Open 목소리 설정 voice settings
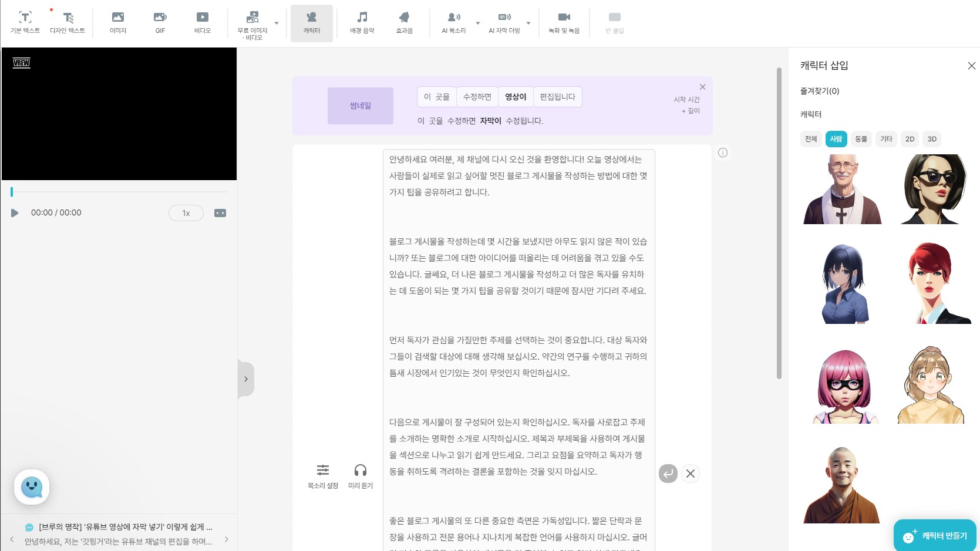The image size is (980, 551). [323, 476]
